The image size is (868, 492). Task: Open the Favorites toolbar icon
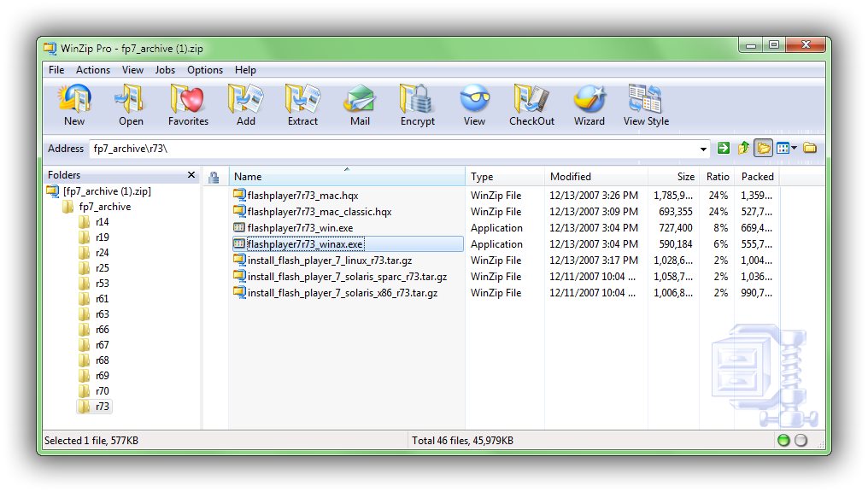(188, 105)
